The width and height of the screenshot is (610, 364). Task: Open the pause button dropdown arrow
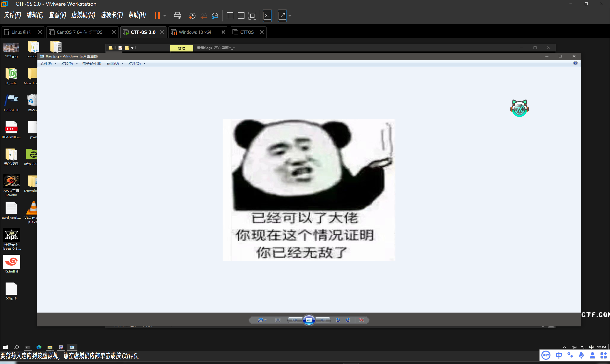point(164,15)
